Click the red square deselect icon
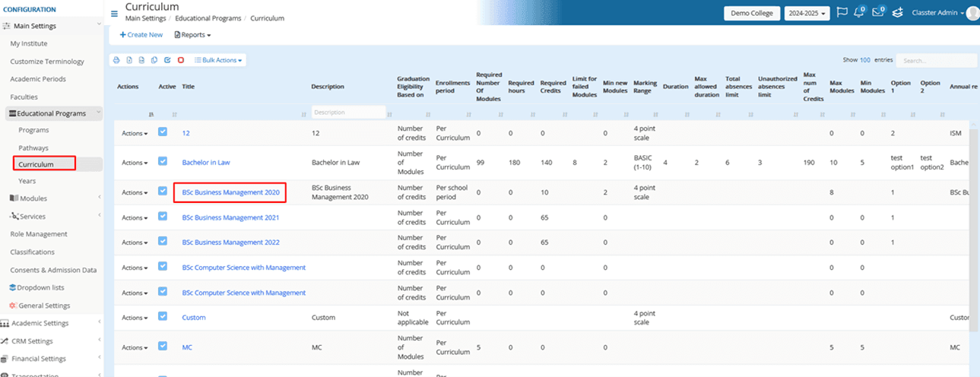The image size is (980, 377). [180, 60]
